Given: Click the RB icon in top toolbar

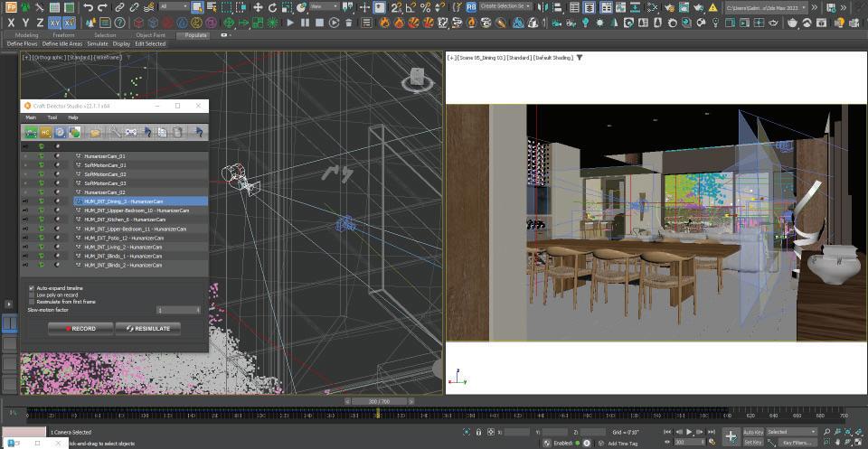Looking at the screenshot, I should pyautogui.click(x=471, y=7).
